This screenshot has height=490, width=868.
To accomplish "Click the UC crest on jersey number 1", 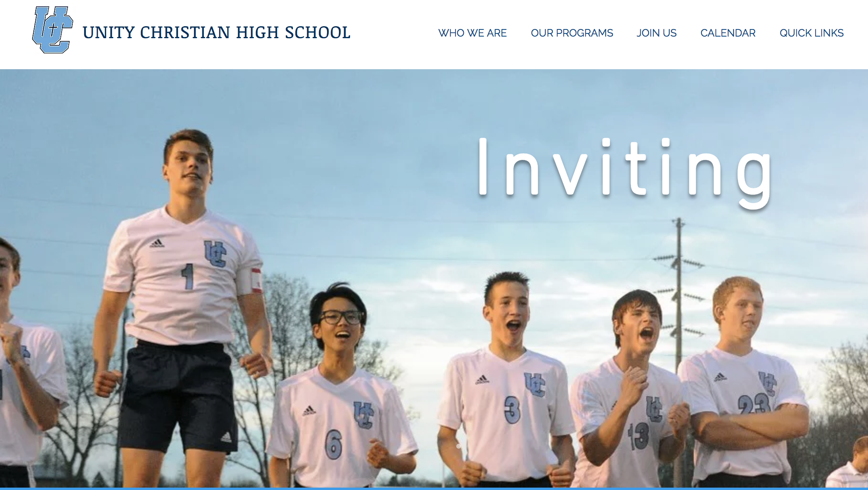I will [x=215, y=253].
